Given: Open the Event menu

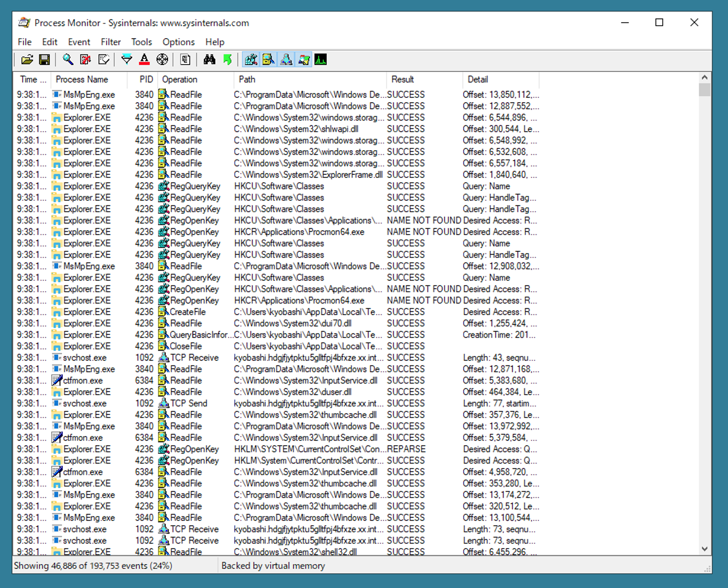Looking at the screenshot, I should click(79, 42).
